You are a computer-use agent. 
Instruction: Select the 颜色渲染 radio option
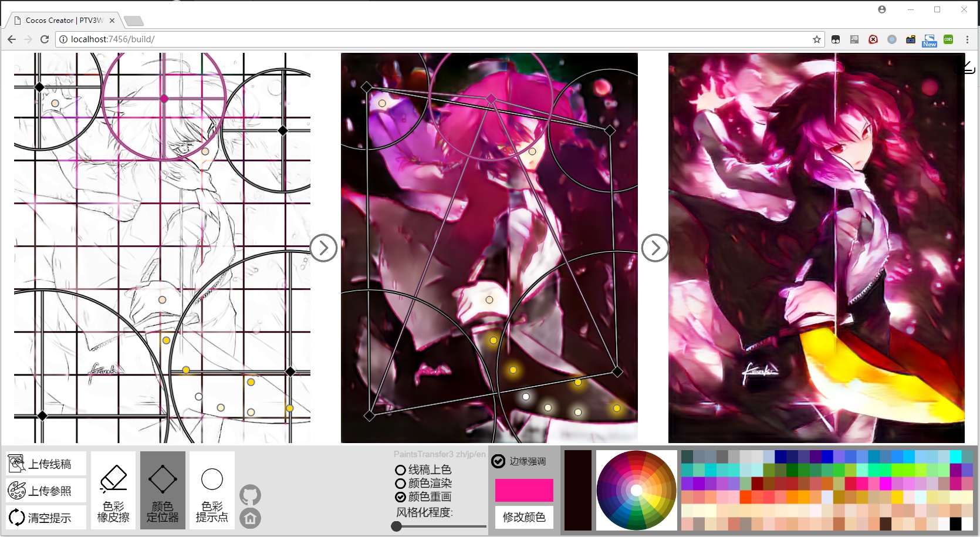pyautogui.click(x=423, y=483)
